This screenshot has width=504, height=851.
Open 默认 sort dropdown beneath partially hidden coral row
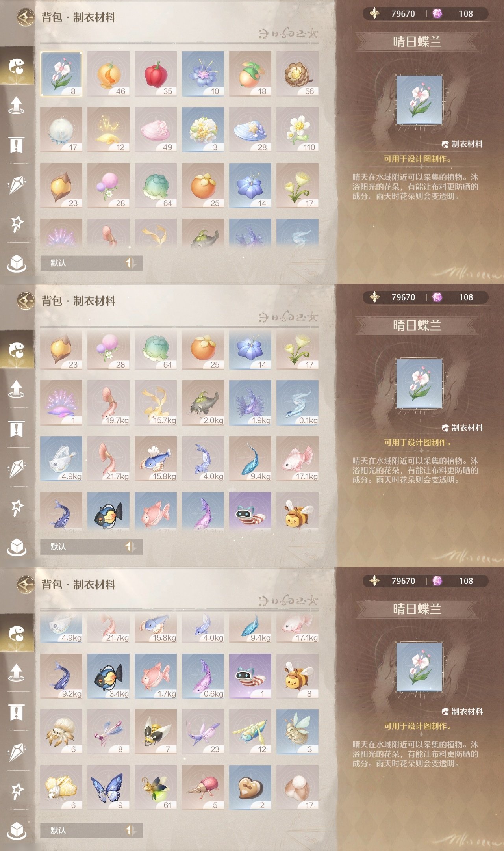coord(80,263)
